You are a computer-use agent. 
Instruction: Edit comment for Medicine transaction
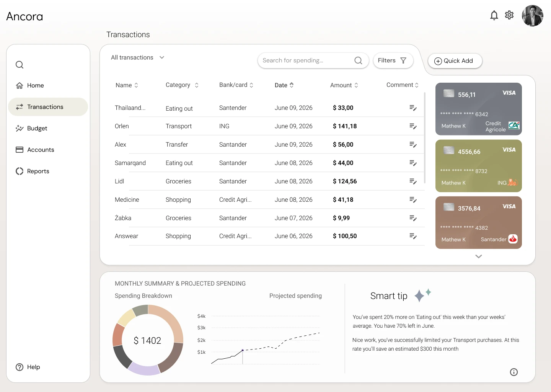413,200
